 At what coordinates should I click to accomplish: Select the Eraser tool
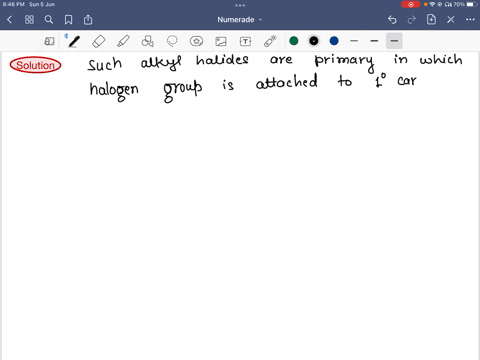point(99,41)
